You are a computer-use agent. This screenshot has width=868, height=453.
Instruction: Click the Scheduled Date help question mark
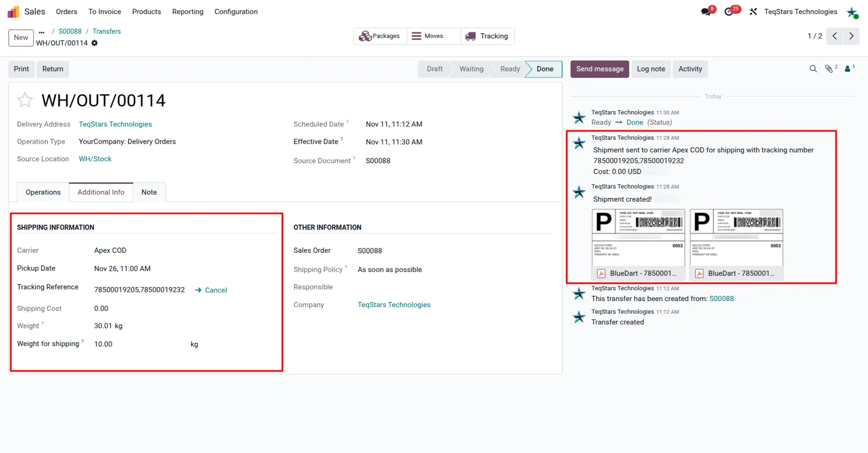pyautogui.click(x=347, y=122)
